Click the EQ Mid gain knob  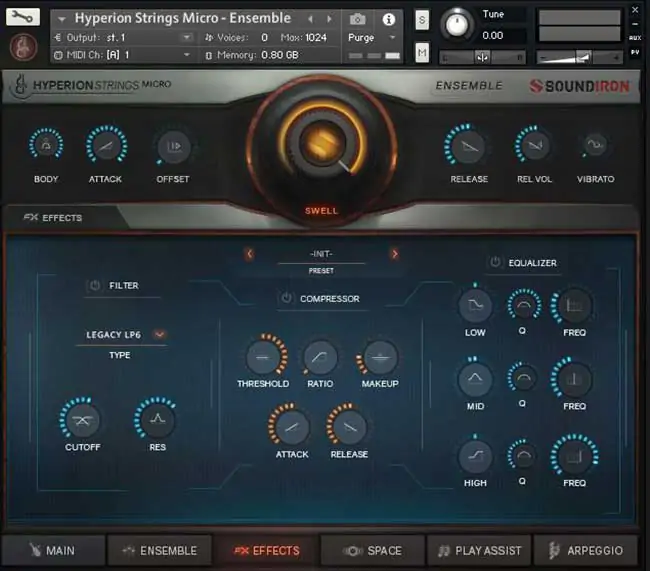[475, 379]
